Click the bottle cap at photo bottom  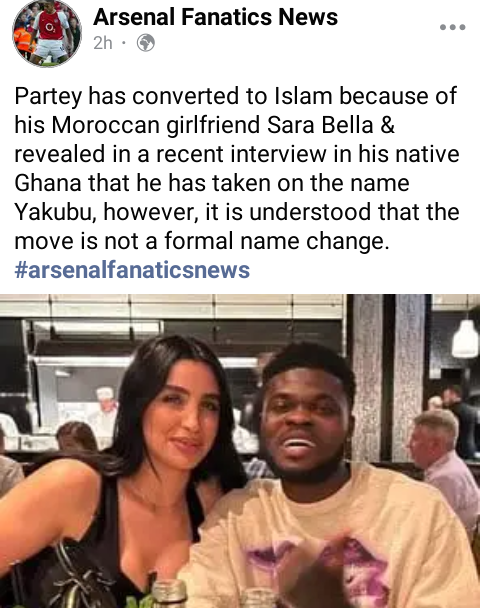(169, 592)
